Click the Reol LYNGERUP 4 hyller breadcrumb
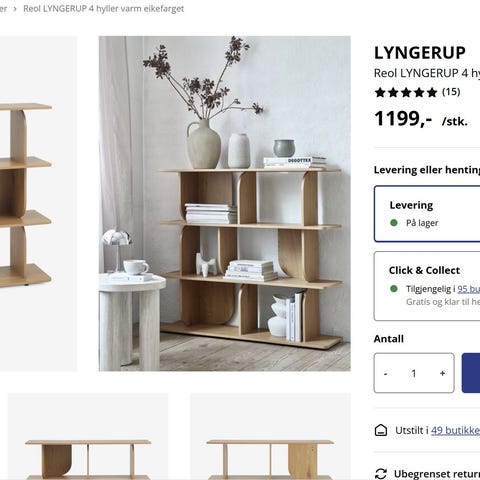Viewport: 480px width, 480px height. coord(103,9)
